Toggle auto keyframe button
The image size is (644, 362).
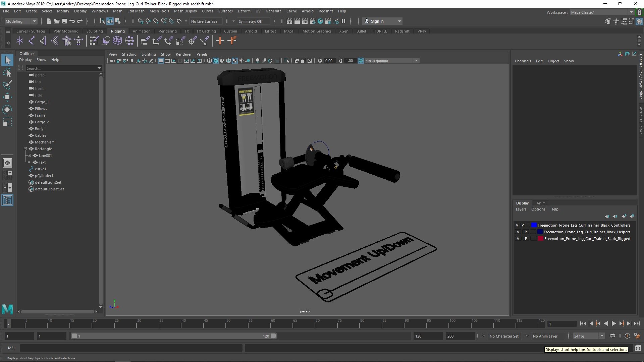tap(627, 336)
